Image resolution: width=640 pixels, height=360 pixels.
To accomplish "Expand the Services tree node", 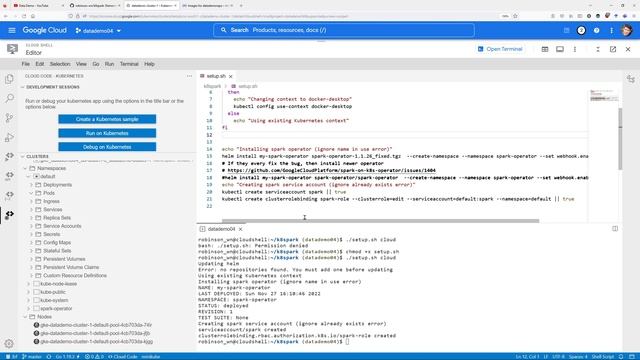I will pyautogui.click(x=31, y=209).
